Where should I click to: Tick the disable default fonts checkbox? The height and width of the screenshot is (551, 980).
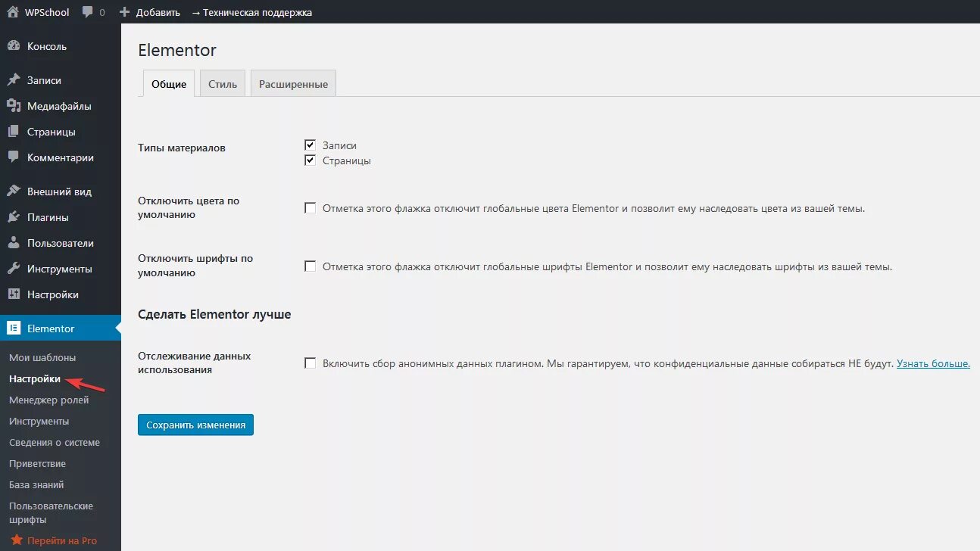pyautogui.click(x=310, y=266)
